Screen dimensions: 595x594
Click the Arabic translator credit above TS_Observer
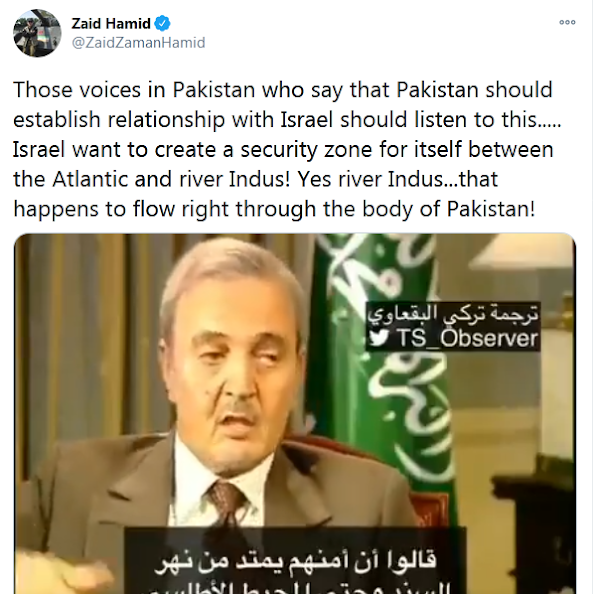453,314
